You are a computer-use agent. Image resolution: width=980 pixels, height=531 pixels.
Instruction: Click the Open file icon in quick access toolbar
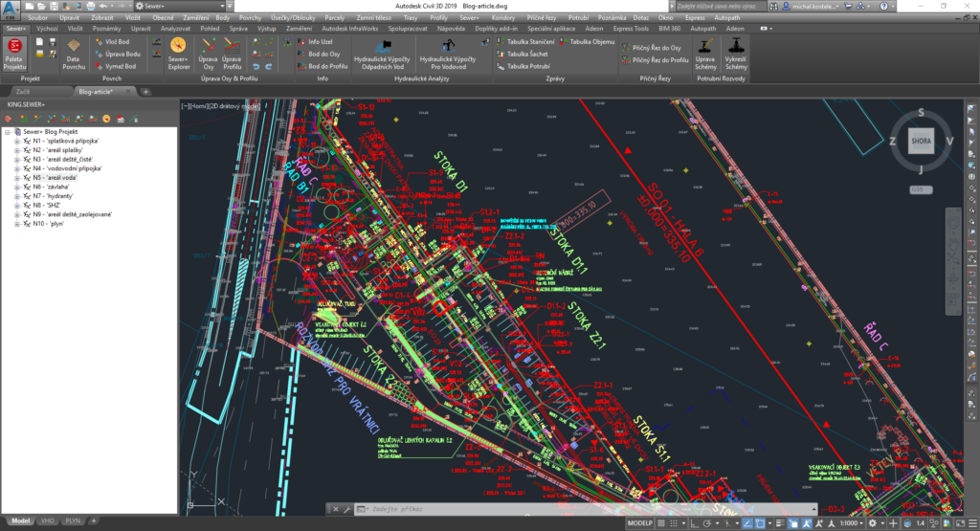41,6
